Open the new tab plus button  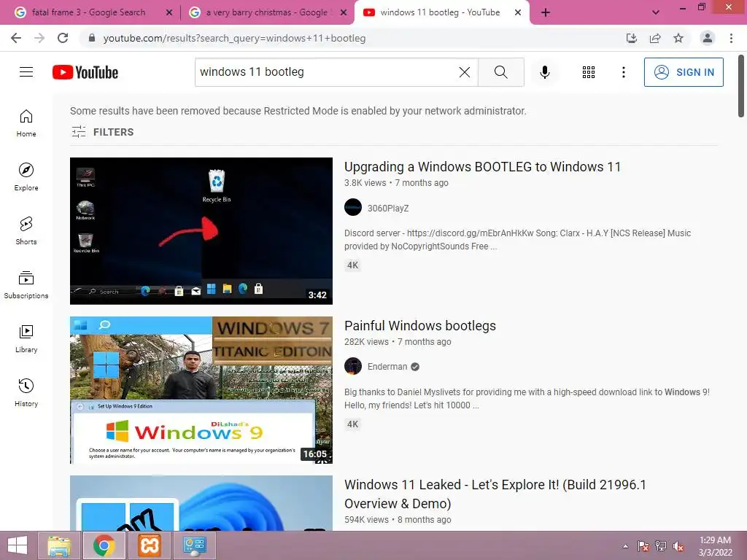pyautogui.click(x=546, y=12)
